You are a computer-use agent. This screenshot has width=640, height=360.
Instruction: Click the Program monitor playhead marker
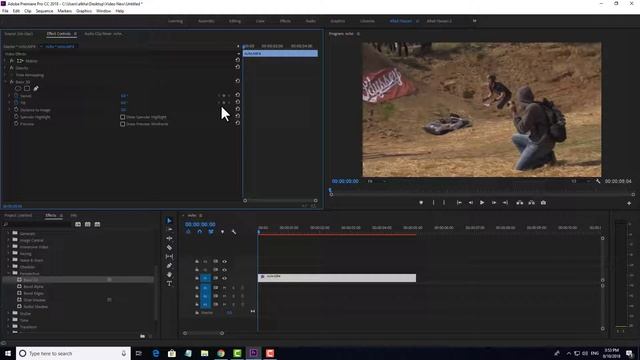point(330,190)
